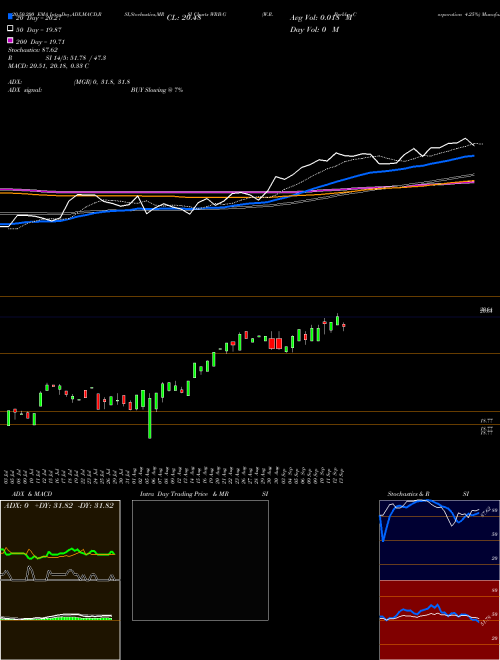Click the '(MGR) 0, 31.8, 31.8' values

click(102, 82)
